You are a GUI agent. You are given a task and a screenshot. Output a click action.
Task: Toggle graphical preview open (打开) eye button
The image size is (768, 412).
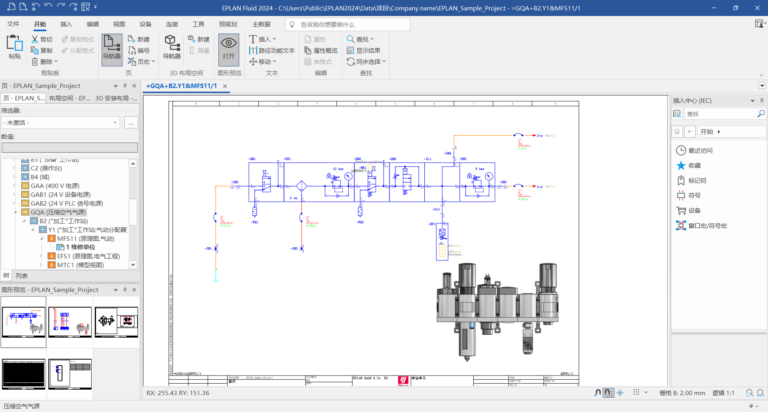(x=229, y=48)
